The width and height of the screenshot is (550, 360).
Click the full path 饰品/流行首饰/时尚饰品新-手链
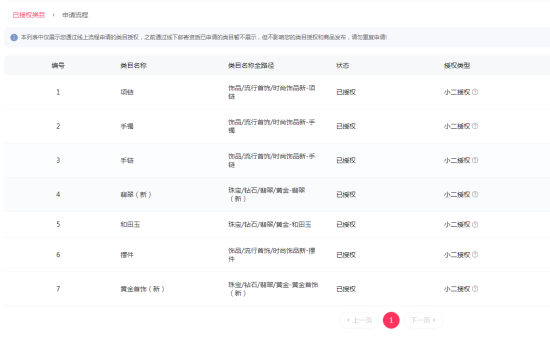point(272,160)
